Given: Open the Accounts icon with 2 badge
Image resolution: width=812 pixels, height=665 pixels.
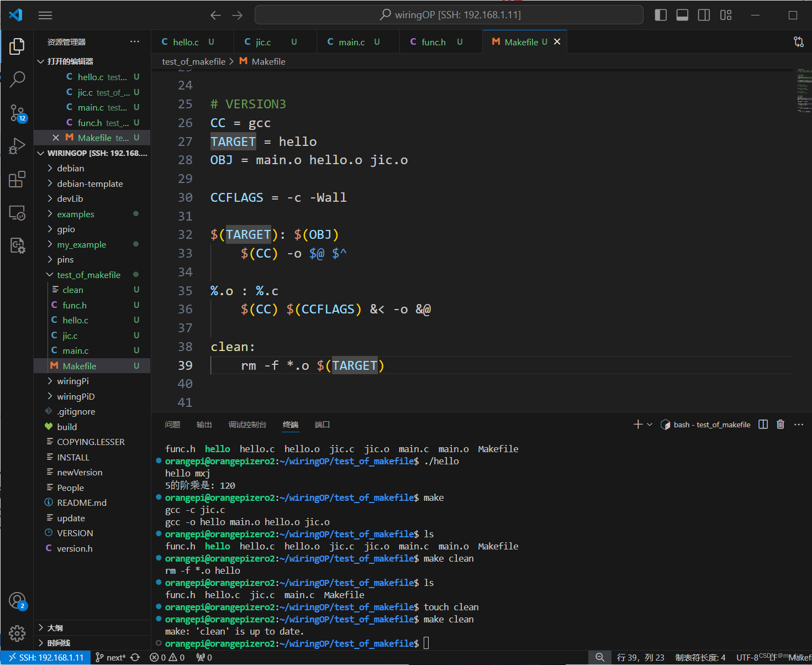Looking at the screenshot, I should tap(17, 601).
